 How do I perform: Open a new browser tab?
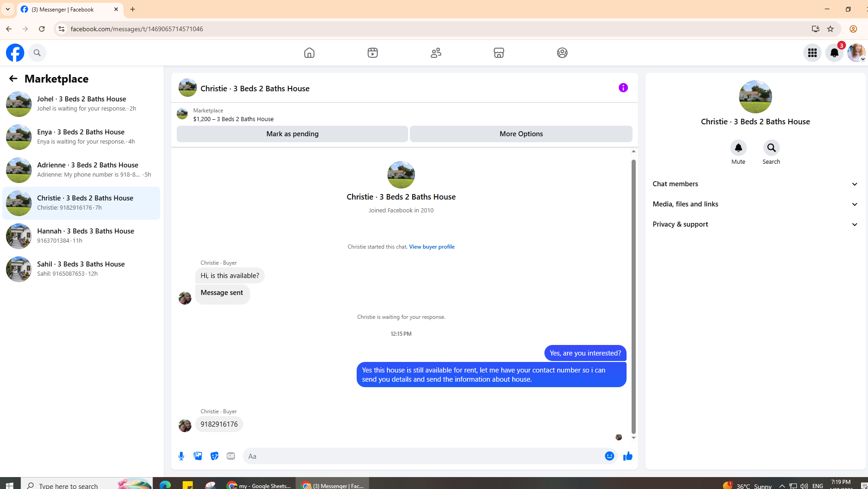click(133, 9)
